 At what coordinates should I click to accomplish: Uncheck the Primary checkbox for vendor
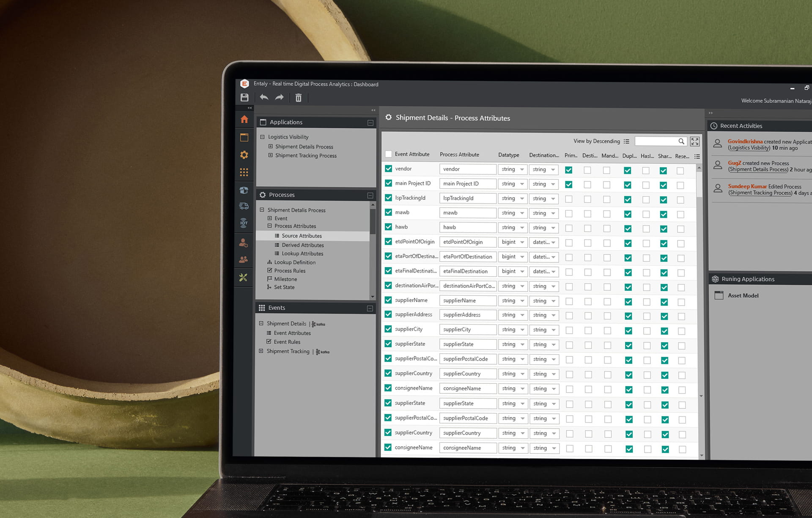coord(569,170)
